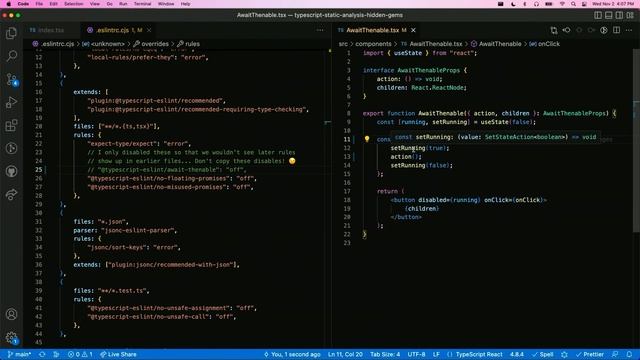Click the feedback icon in status bar
Image resolution: width=640 pixels, height=360 pixels.
click(615, 354)
